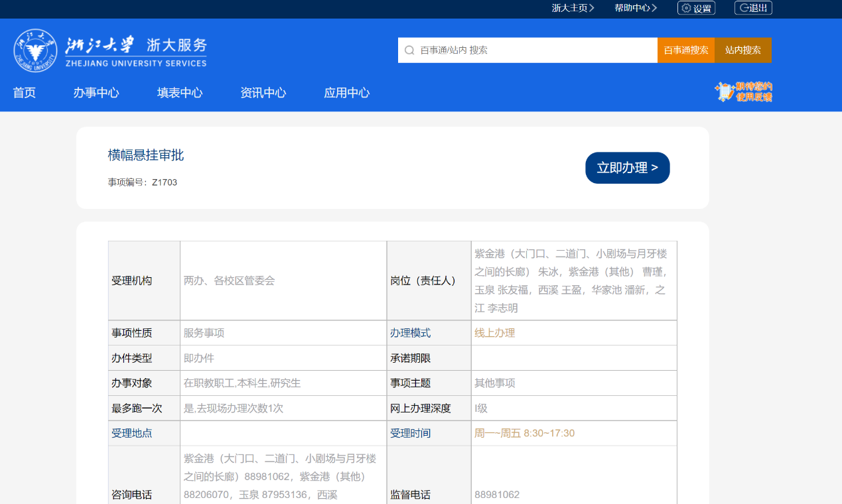Click the 在职教职工,本科生,研究生 cell
Image resolution: width=842 pixels, height=504 pixels.
283,383
